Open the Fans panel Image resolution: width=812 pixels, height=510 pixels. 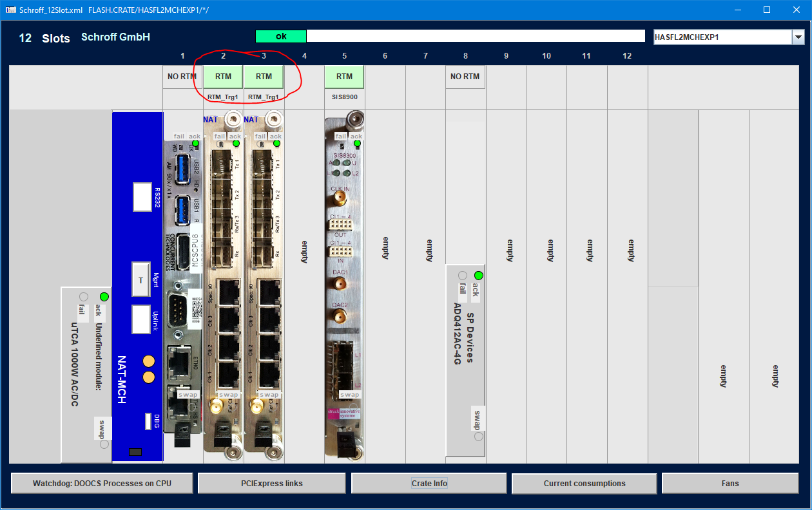[730, 484]
